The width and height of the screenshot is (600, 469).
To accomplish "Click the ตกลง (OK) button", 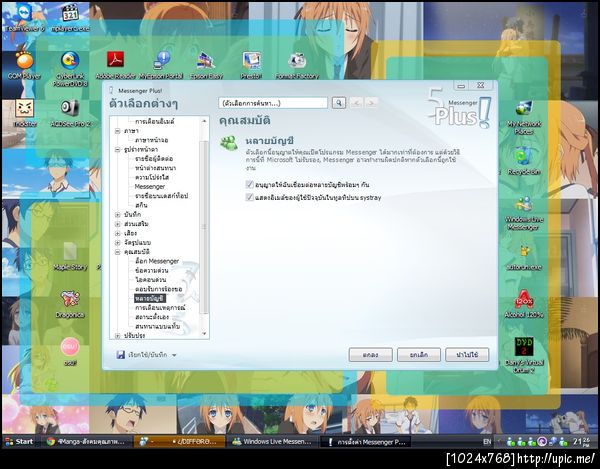I will (370, 355).
